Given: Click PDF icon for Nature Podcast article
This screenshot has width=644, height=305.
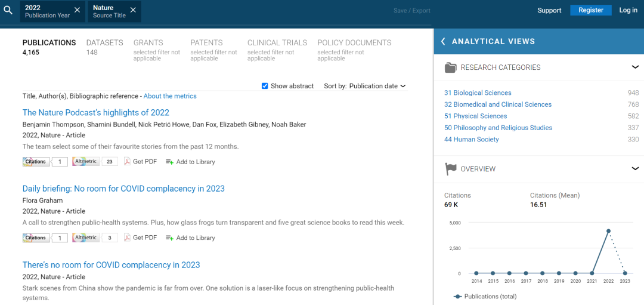Looking at the screenshot, I should pyautogui.click(x=128, y=162).
